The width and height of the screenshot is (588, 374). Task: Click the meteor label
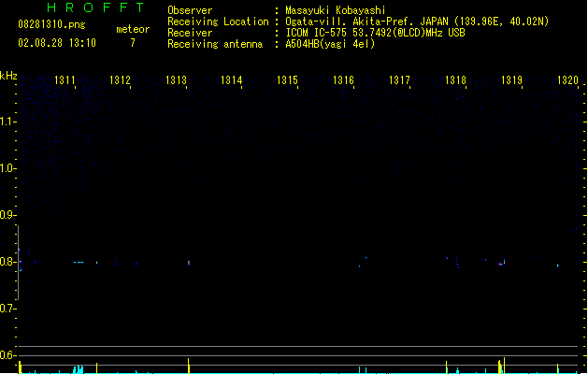click(x=133, y=29)
